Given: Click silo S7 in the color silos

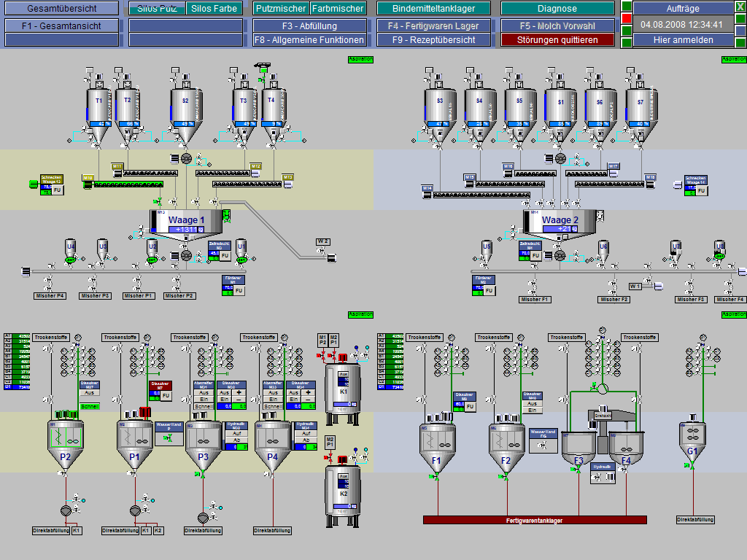Looking at the screenshot, I should click(640, 107).
